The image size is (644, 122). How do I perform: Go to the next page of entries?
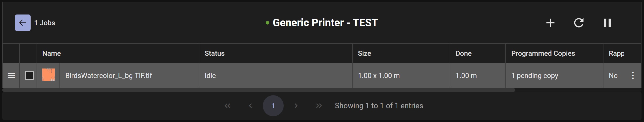tap(296, 106)
